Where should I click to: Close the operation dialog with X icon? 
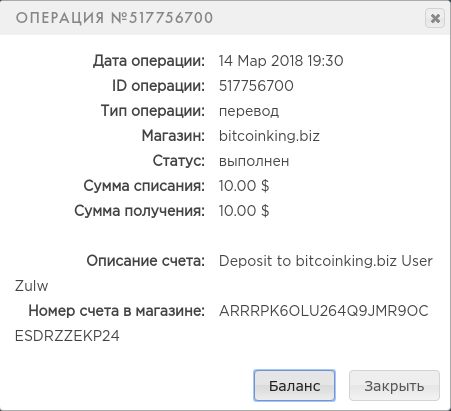pyautogui.click(x=435, y=18)
